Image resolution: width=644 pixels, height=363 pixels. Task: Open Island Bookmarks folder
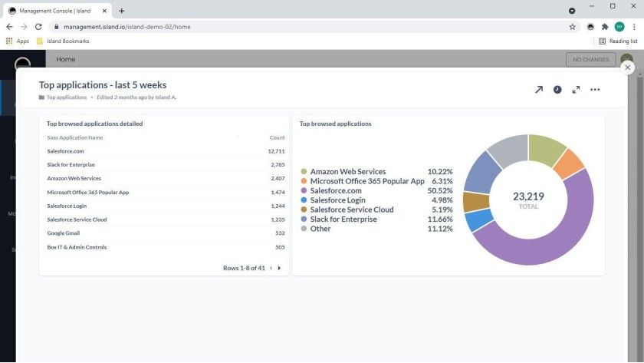[x=63, y=41]
